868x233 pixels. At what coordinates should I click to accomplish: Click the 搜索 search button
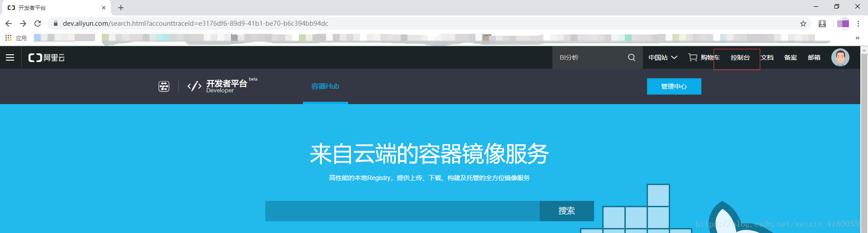pyautogui.click(x=567, y=211)
